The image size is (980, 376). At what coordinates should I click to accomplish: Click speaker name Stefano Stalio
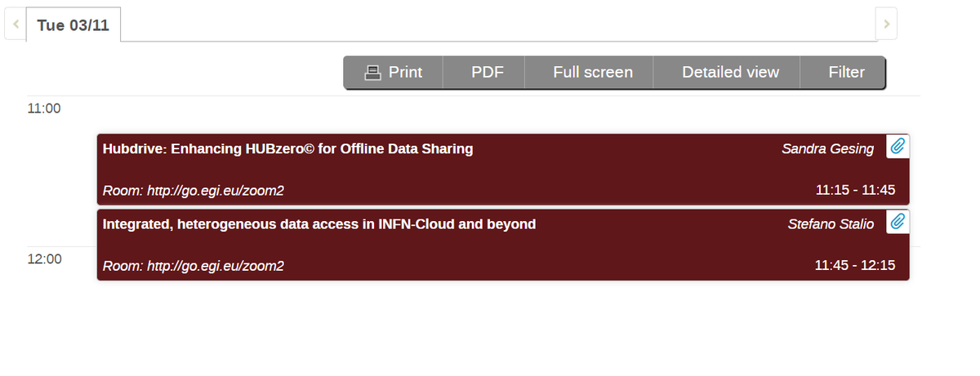(x=831, y=223)
